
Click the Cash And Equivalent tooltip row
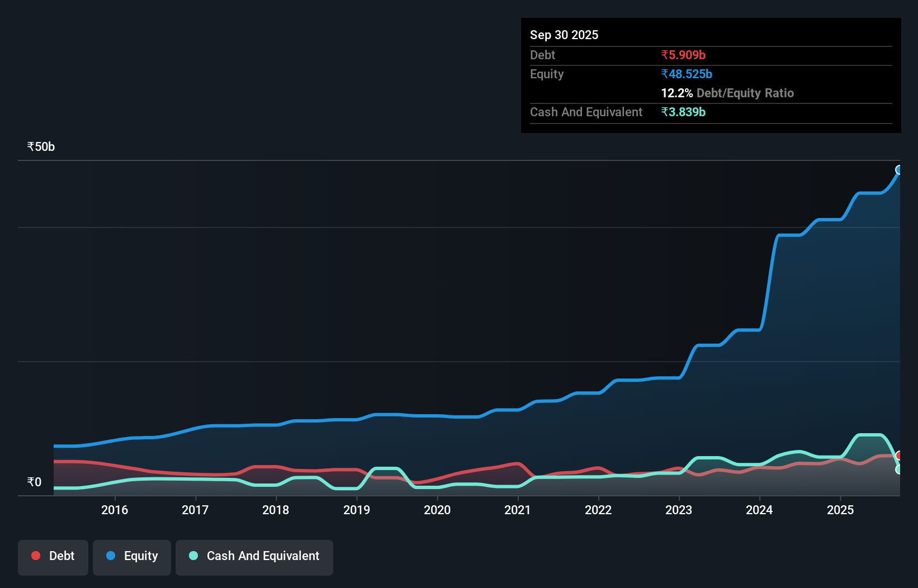(x=585, y=112)
